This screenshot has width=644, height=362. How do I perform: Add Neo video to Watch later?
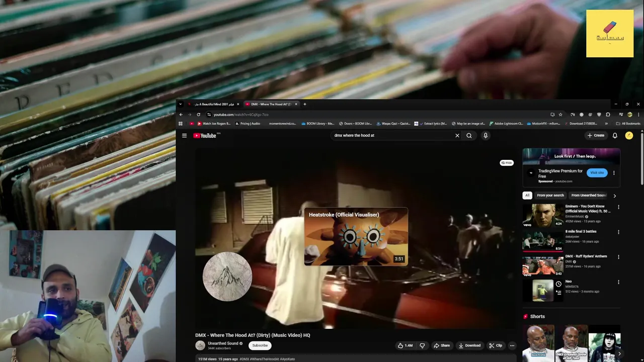click(x=558, y=284)
